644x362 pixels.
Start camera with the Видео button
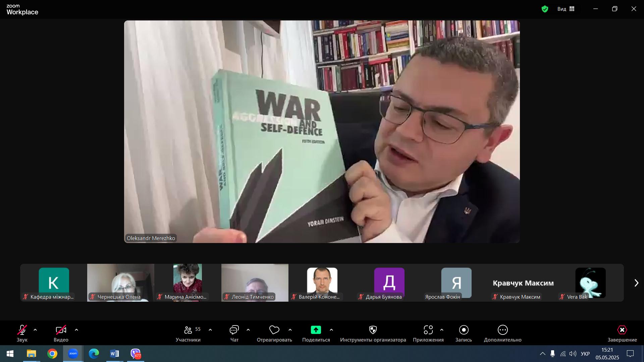pyautogui.click(x=61, y=334)
